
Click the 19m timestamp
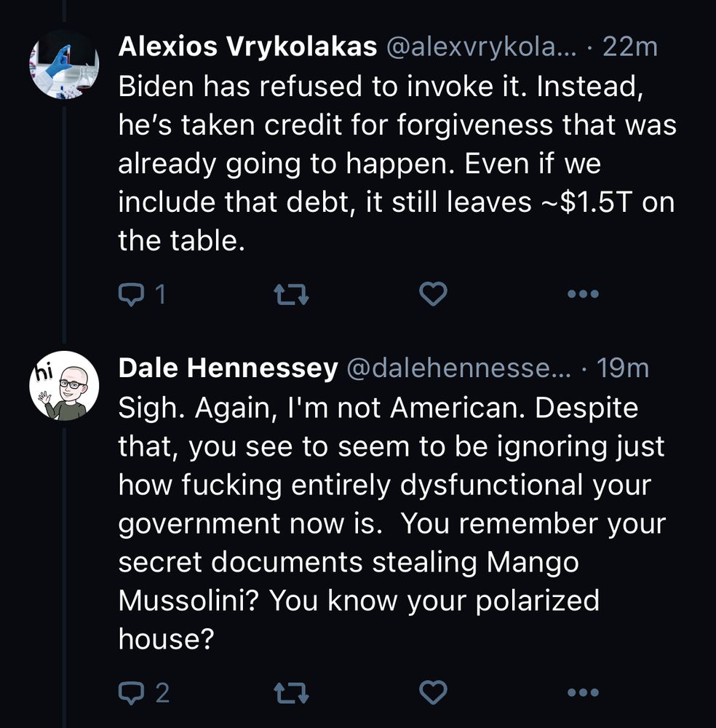[x=621, y=369]
